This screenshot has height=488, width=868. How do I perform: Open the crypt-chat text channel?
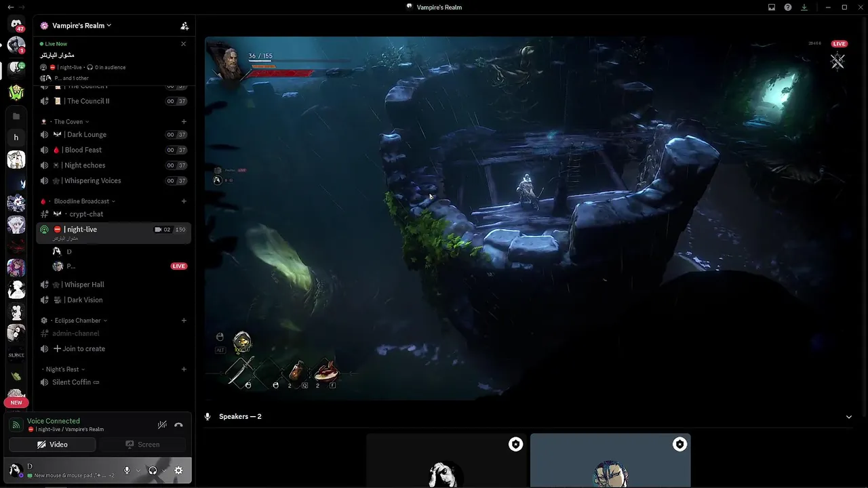click(x=113, y=214)
